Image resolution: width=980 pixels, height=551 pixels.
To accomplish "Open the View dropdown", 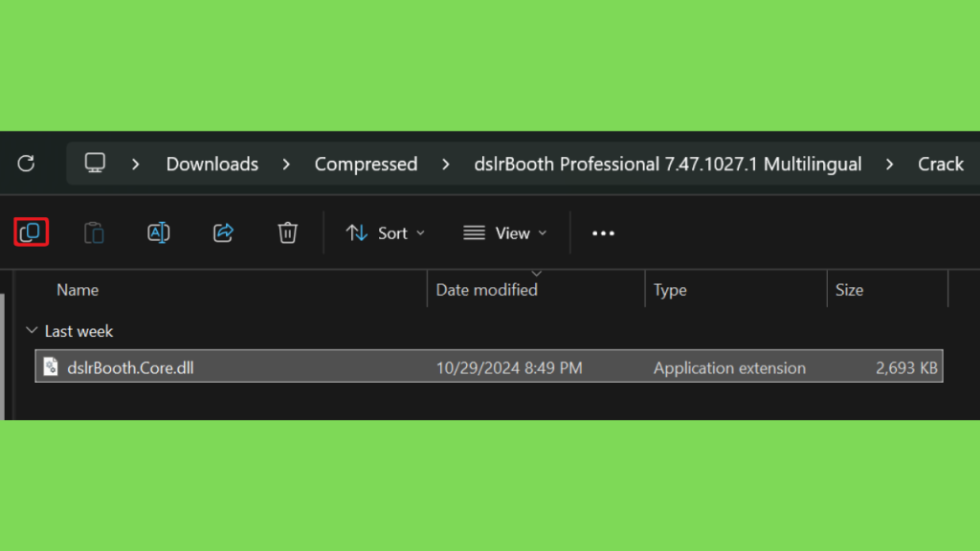I will [x=505, y=233].
